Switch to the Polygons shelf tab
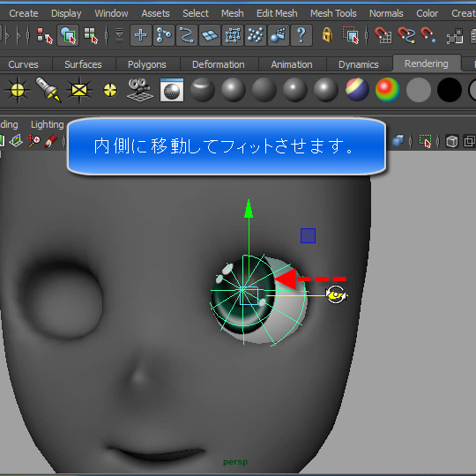 [147, 64]
